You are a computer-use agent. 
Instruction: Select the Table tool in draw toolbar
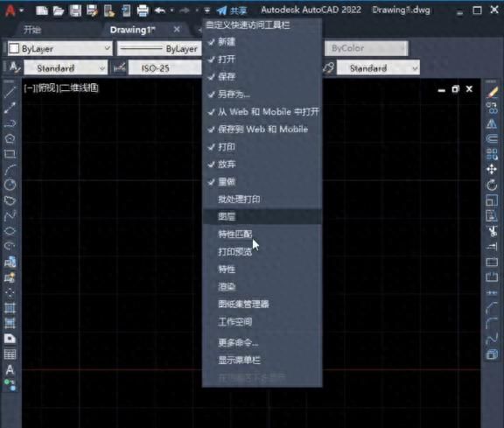10,354
